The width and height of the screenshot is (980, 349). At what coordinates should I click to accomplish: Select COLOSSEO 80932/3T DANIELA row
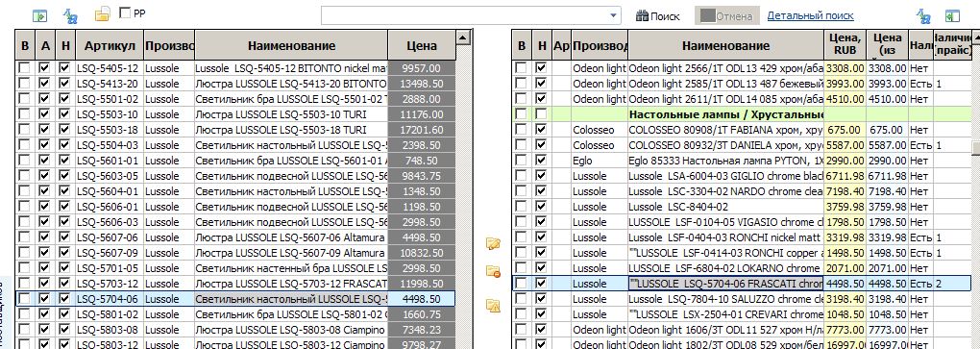742,145
